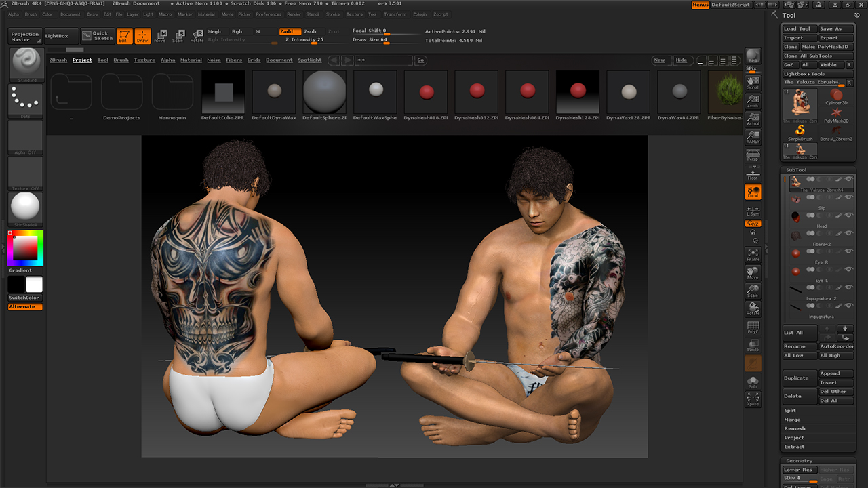Click the AutoReorder button

pyautogui.click(x=836, y=346)
